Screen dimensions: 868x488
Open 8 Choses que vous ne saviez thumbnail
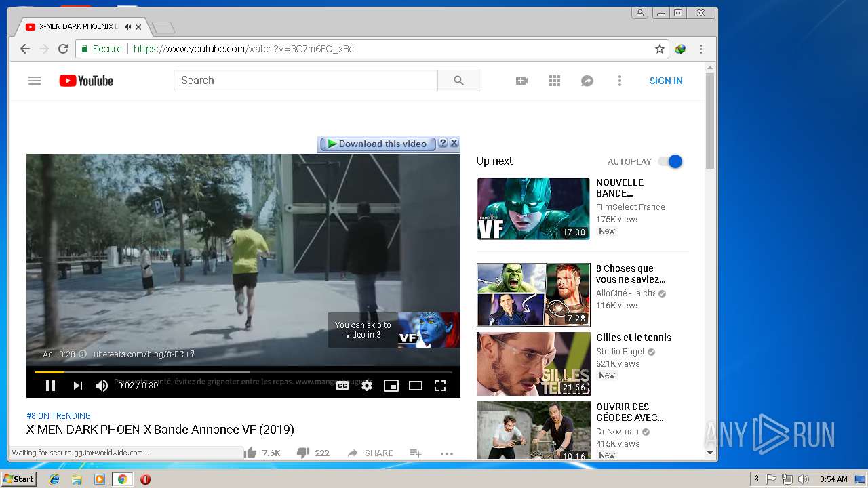(x=534, y=295)
